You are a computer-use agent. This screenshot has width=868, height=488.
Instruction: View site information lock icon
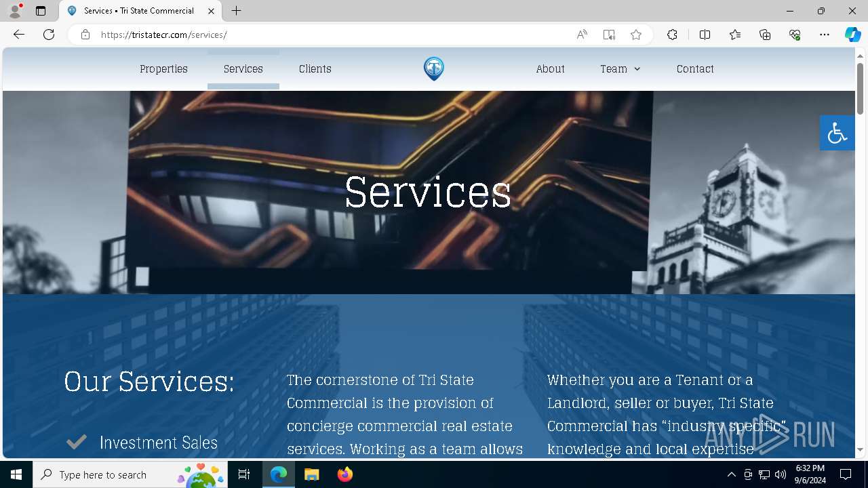coord(85,35)
